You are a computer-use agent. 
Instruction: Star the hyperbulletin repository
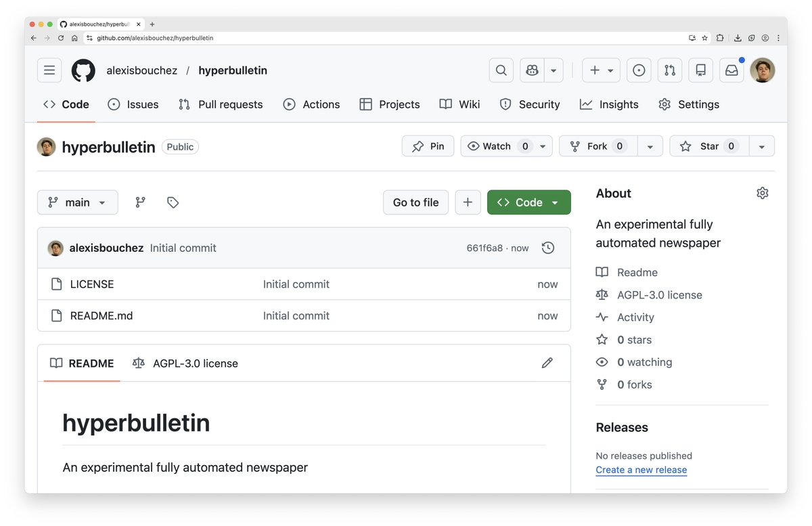click(x=709, y=146)
